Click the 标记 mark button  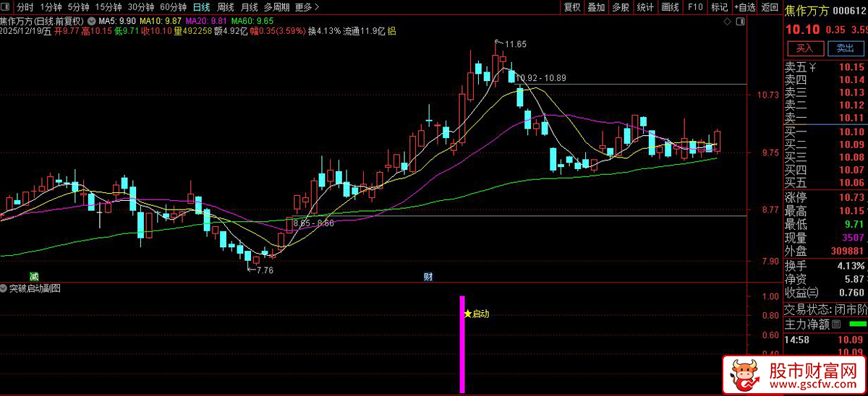[x=719, y=7]
